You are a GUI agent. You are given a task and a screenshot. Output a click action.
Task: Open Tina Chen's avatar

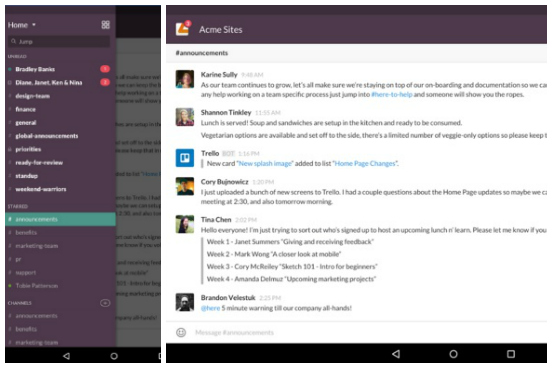185,224
